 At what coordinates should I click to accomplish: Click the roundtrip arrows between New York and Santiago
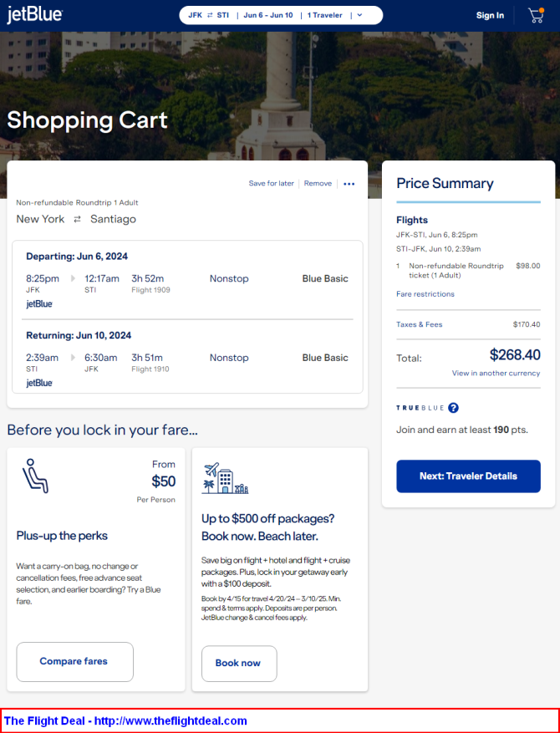[x=77, y=219]
